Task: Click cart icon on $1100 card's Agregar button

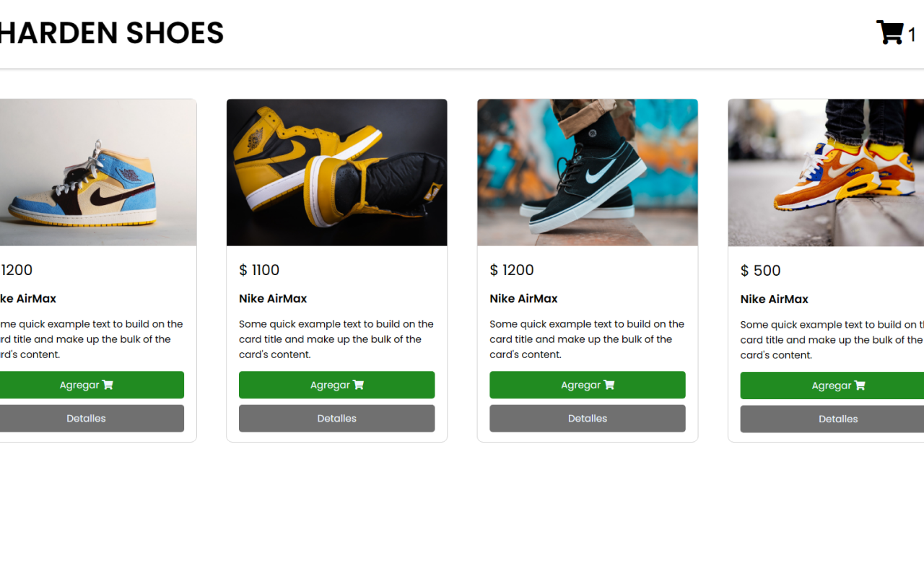Action: 359,385
